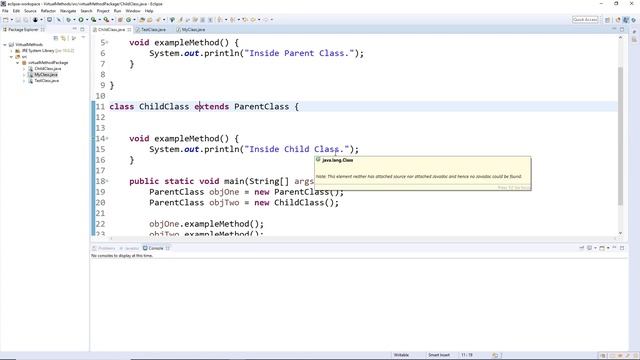Switch to the Javadoc tab
Viewport: 640px width, 360px height.
pos(129,248)
